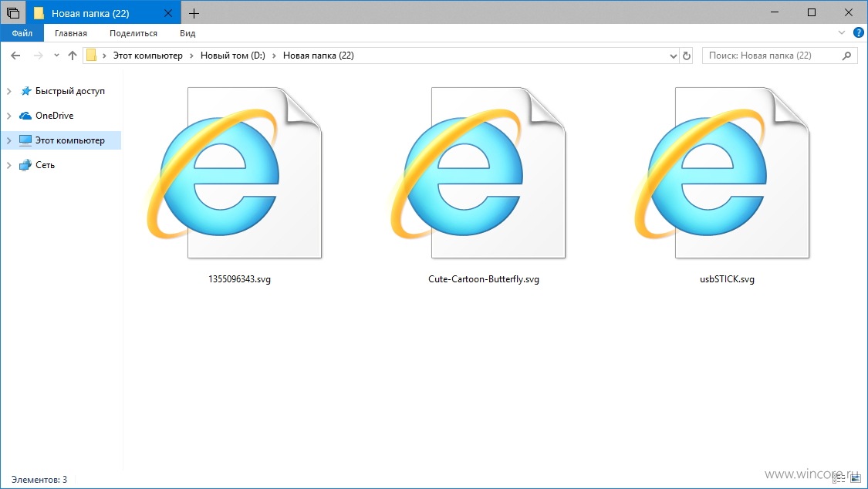
Task: Maximize the Explorer window
Action: click(x=812, y=12)
